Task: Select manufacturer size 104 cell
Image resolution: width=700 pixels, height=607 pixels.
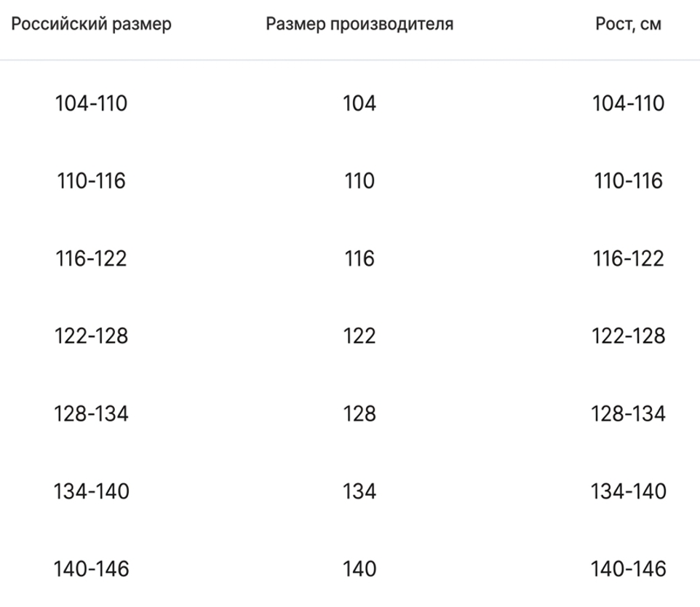Action: [359, 103]
